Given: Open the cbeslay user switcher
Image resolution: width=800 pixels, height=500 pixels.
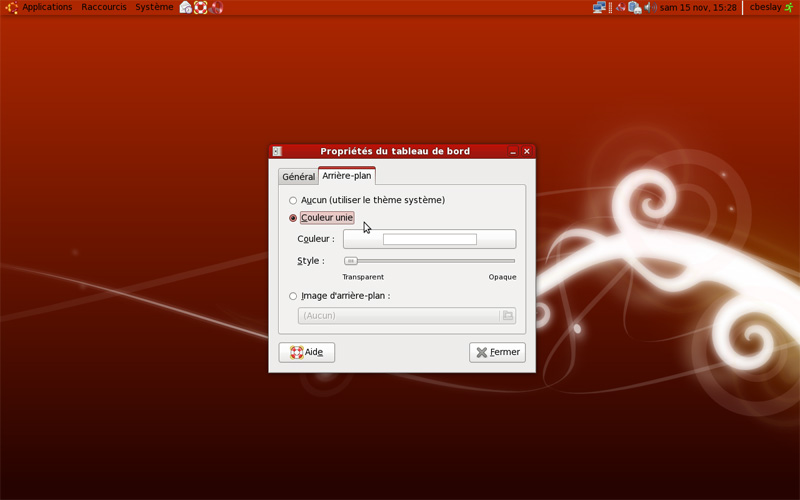Looking at the screenshot, I should pyautogui.click(x=765, y=7).
